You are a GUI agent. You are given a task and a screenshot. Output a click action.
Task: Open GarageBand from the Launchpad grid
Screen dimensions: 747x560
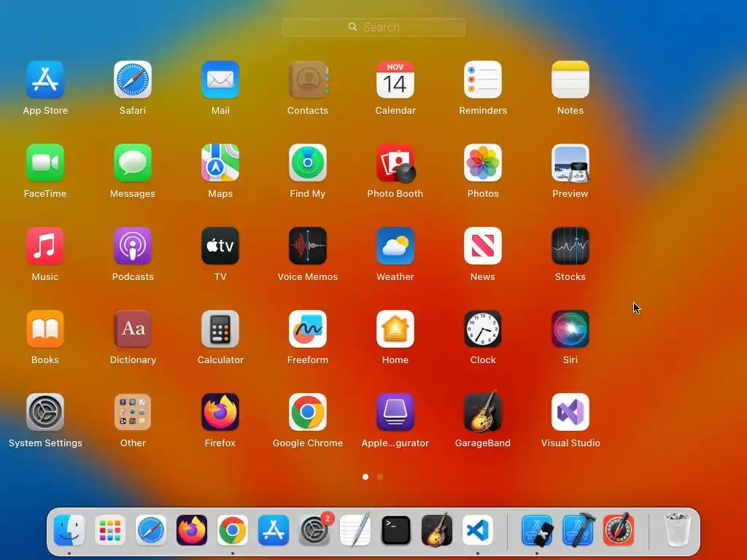483,411
